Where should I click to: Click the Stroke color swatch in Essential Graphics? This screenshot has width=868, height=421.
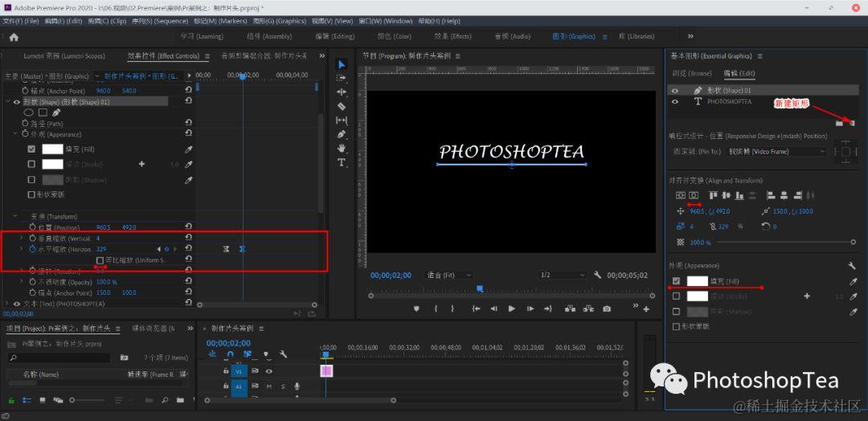(x=697, y=296)
